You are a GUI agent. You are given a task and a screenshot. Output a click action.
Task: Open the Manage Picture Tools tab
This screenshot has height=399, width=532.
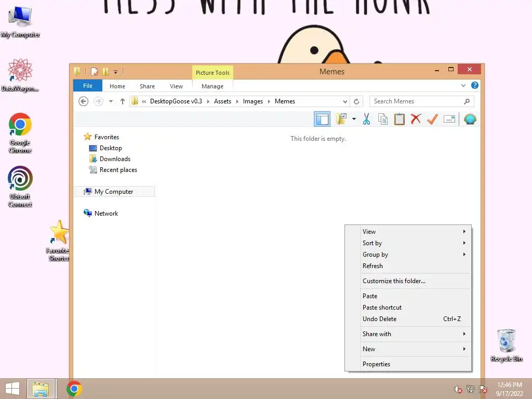[212, 86]
